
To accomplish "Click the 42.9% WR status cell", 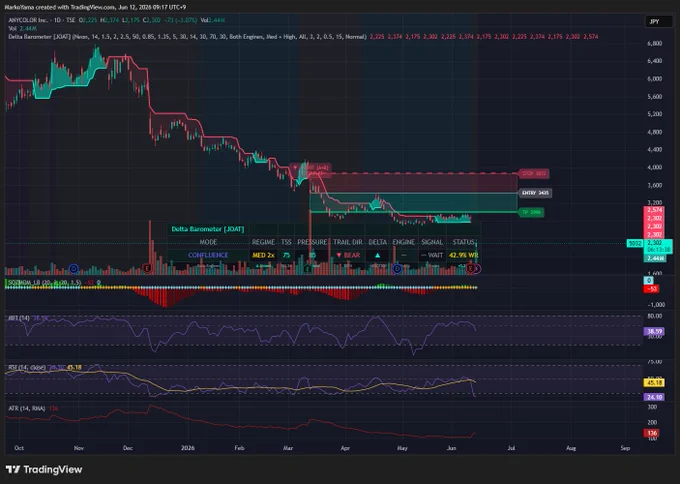I will [x=463, y=255].
